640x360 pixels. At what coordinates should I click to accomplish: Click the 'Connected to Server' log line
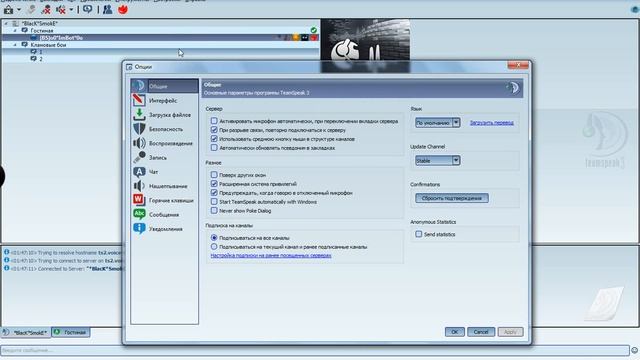click(63, 269)
